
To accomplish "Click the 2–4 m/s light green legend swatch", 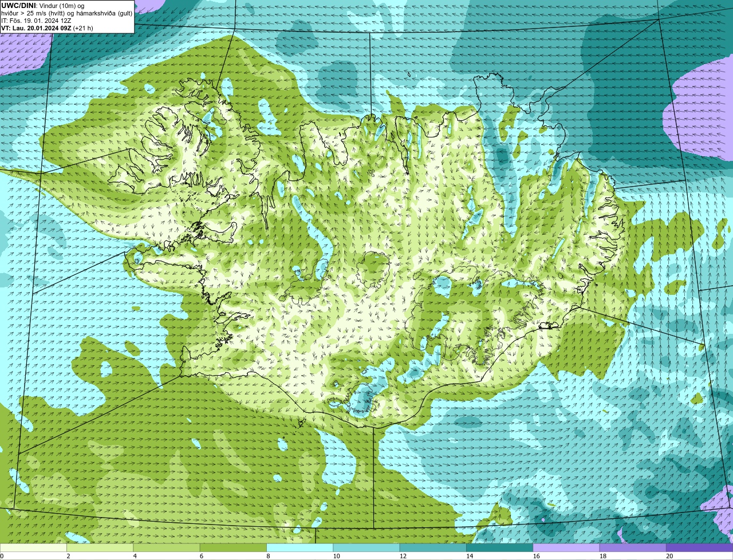I will click(100, 547).
